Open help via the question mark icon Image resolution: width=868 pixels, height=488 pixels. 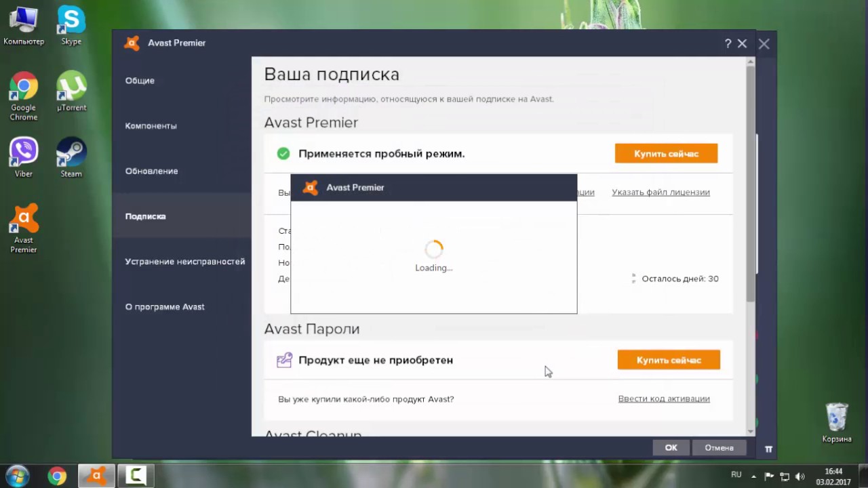[728, 43]
